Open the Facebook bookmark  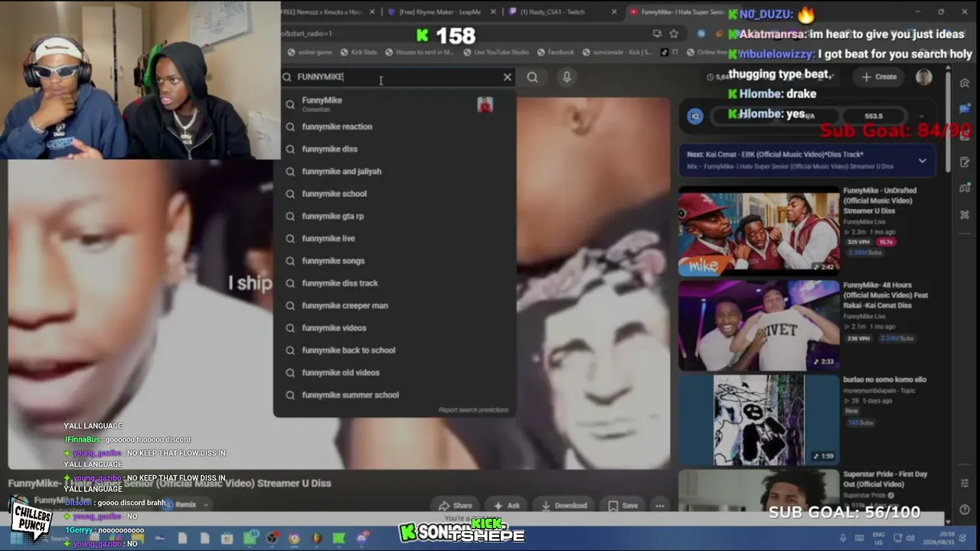coord(555,52)
